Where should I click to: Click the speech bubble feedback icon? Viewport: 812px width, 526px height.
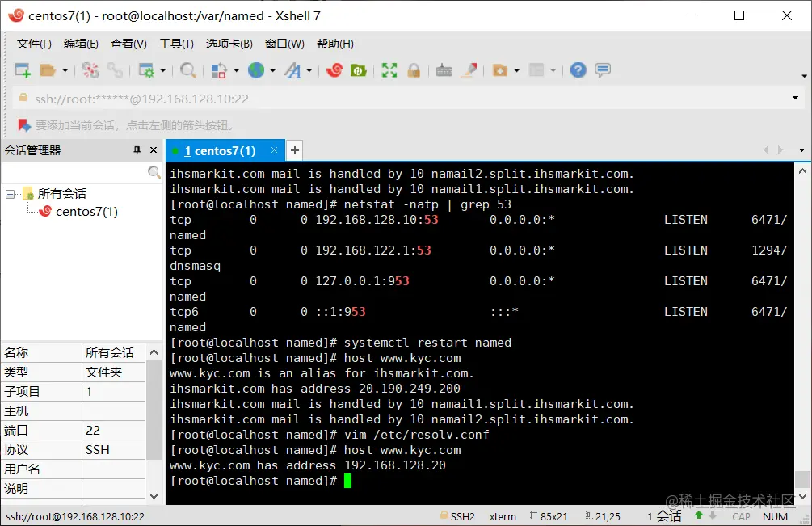603,70
